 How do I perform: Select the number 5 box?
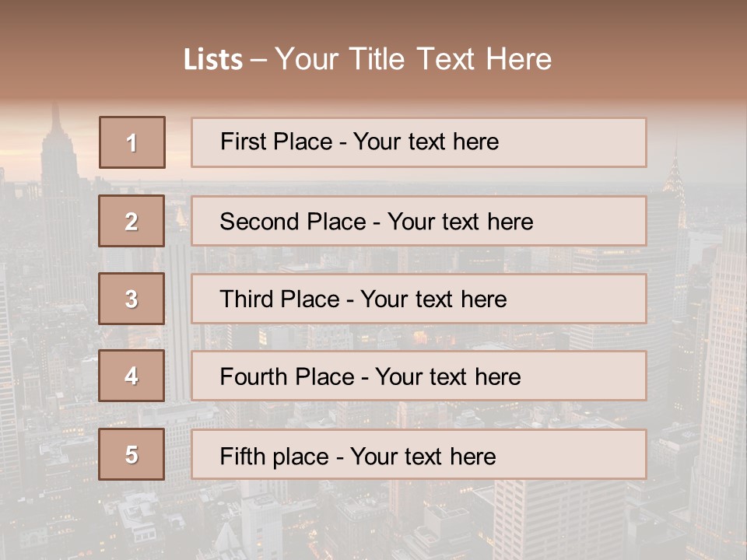pos(132,454)
